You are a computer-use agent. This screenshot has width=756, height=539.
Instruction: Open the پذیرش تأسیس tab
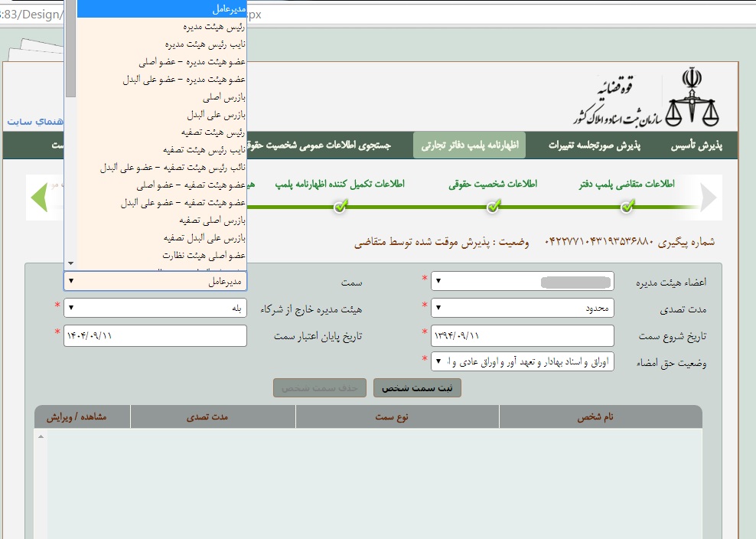(696, 145)
